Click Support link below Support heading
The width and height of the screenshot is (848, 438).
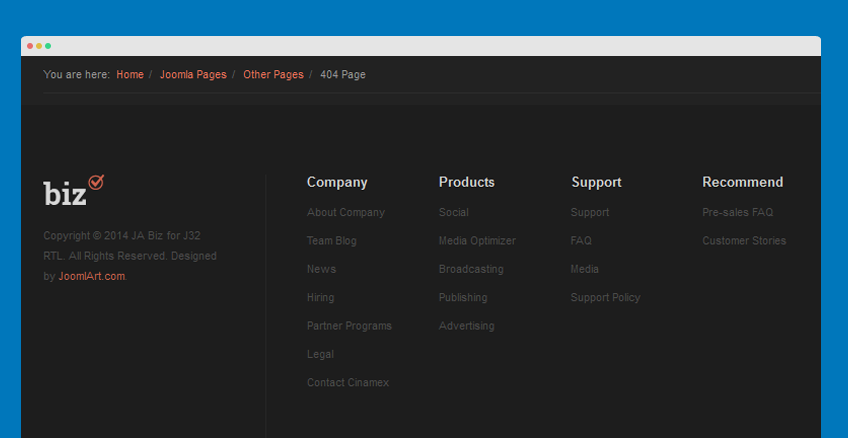[x=589, y=213]
